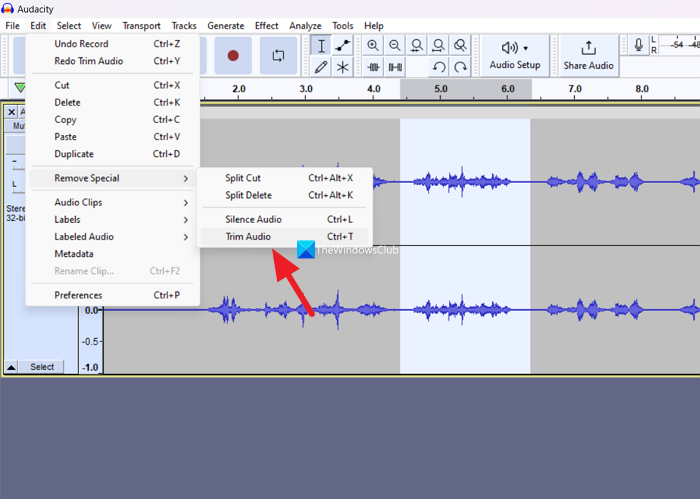Click the Redo arrow icon

click(x=460, y=67)
